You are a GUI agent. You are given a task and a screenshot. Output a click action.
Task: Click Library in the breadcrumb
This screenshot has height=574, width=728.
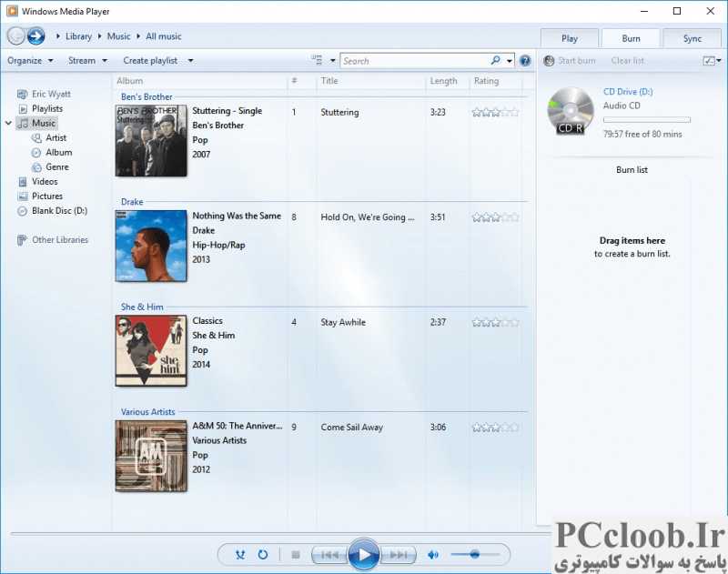click(78, 36)
